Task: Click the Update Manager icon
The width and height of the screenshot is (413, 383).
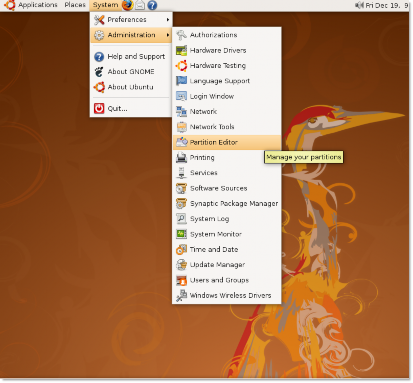Action: tap(181, 265)
